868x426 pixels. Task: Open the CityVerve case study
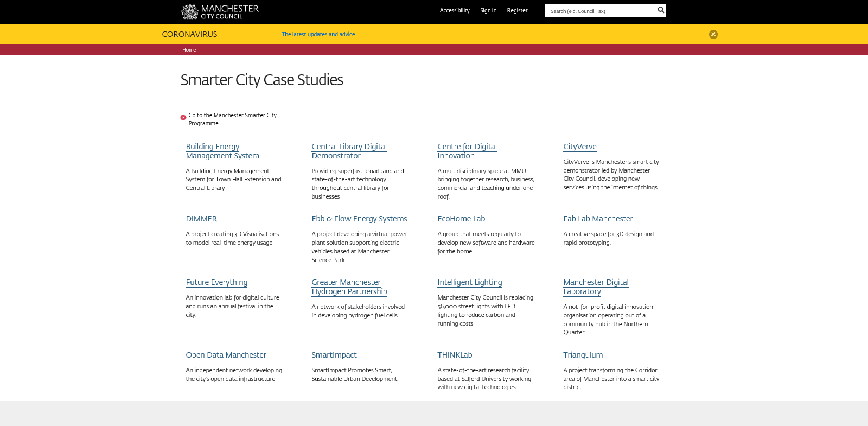(579, 147)
